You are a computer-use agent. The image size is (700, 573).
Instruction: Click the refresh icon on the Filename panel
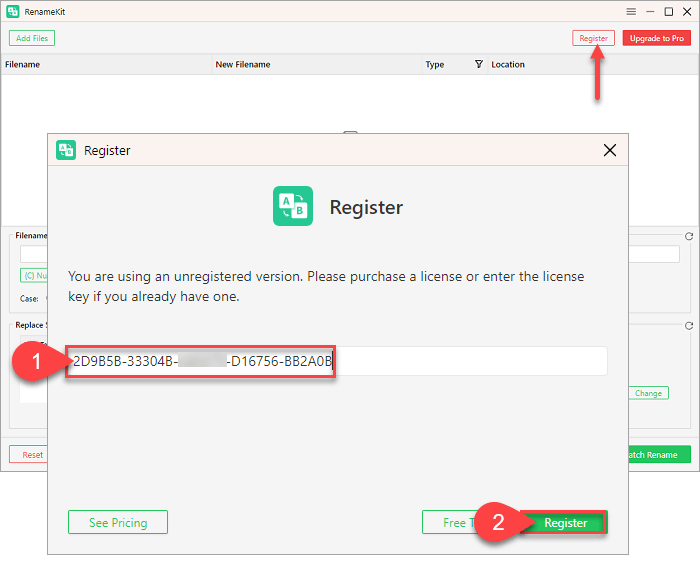point(689,237)
